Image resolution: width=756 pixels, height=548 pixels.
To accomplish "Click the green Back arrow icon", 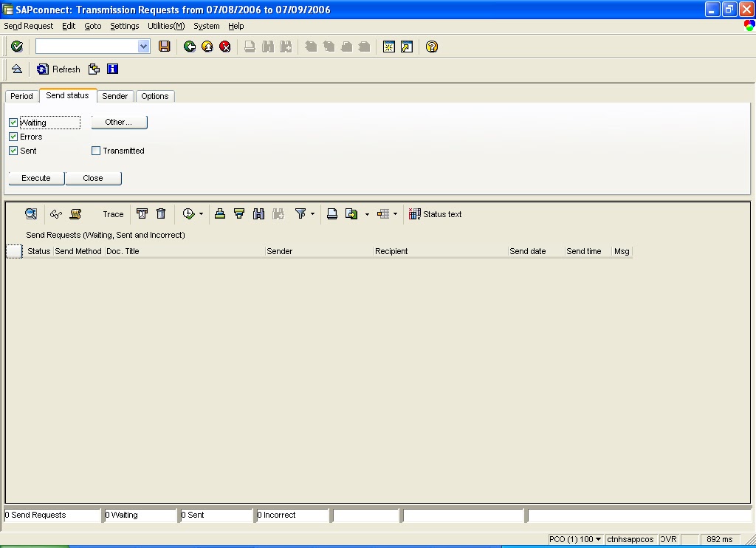I will pyautogui.click(x=190, y=47).
